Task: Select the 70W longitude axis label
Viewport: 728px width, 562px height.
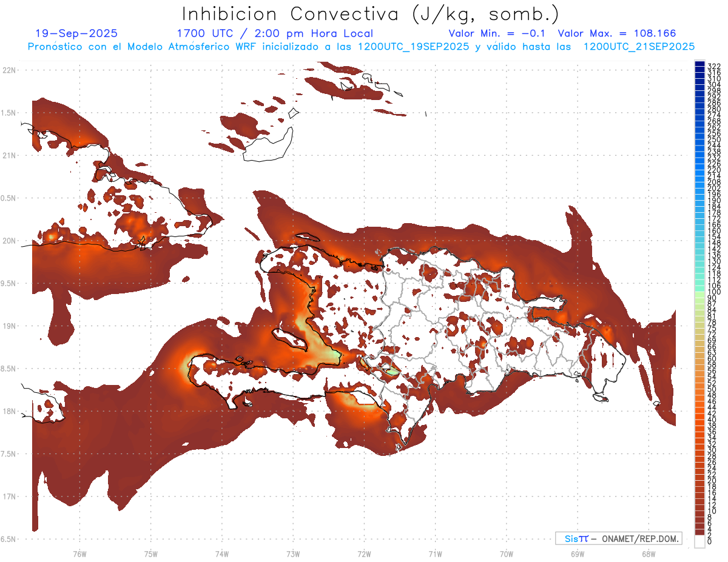Action: [x=506, y=554]
